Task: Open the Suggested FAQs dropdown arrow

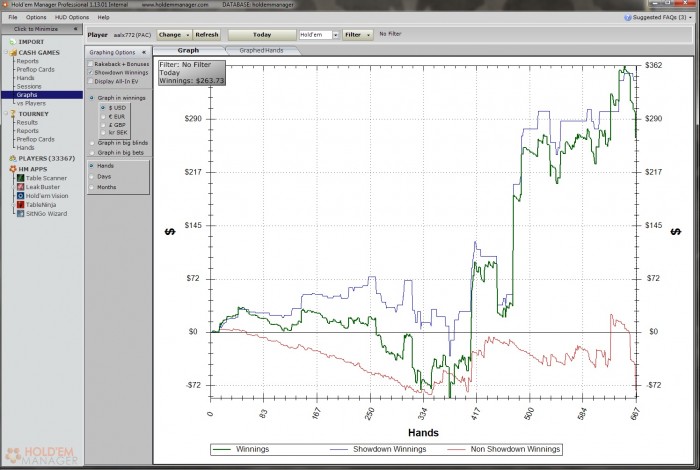Action: (x=691, y=17)
